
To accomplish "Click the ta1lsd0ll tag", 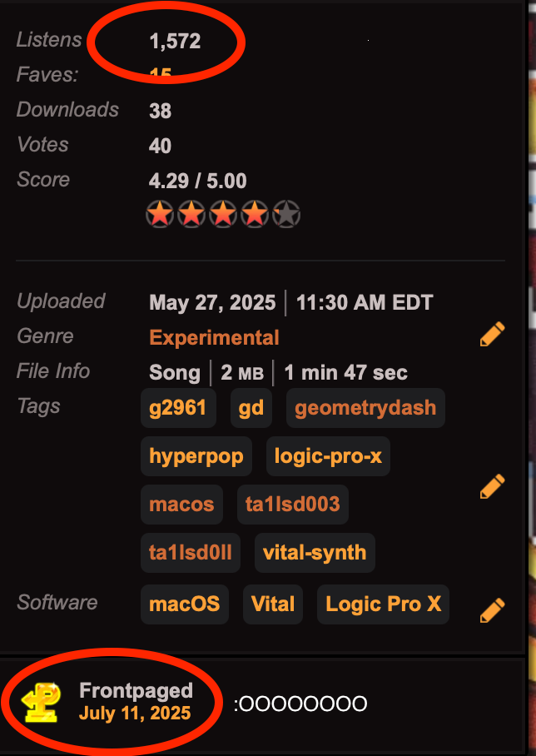I will click(x=191, y=553).
